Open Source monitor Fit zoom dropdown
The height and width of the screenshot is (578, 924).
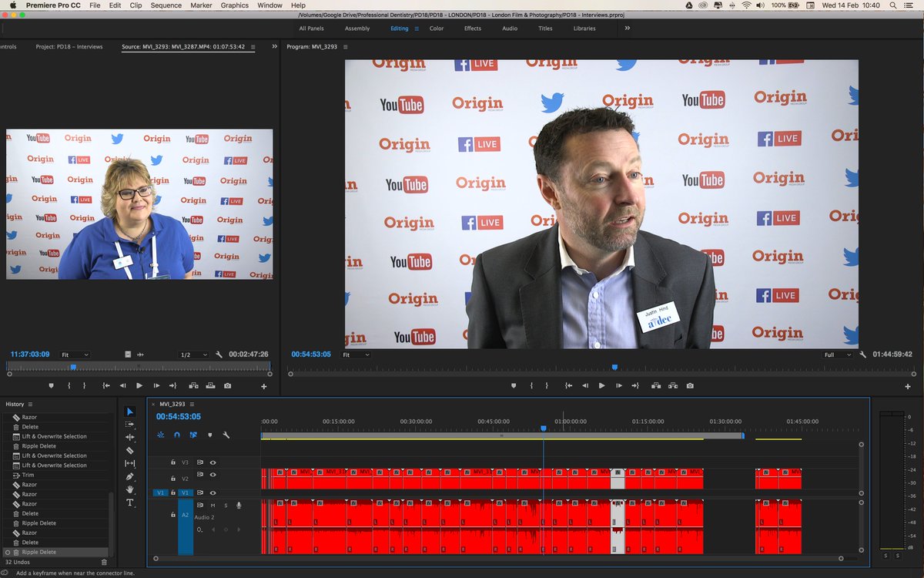[75, 355]
